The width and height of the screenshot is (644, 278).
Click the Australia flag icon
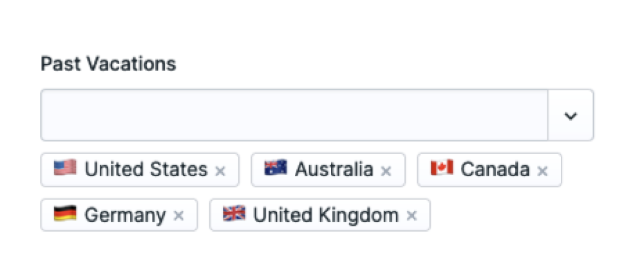[x=275, y=169]
